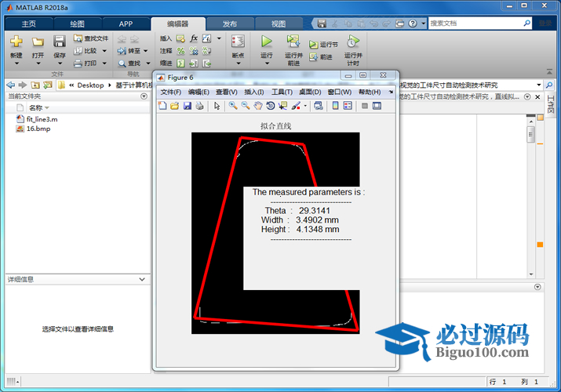Switch to the 视图 (View) tab
Viewport: 561px width, 392px height.
(x=279, y=24)
